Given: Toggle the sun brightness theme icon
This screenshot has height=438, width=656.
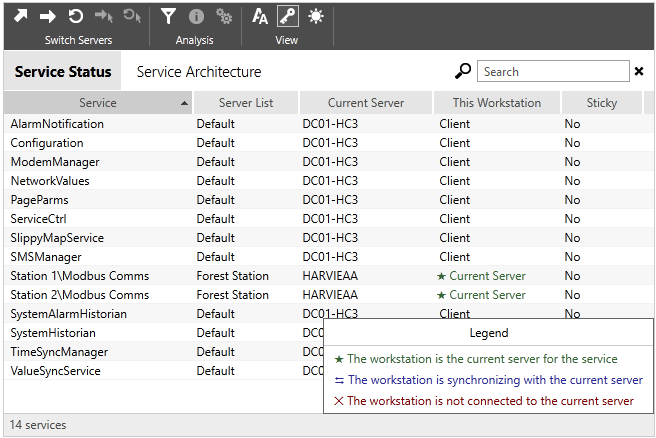Looking at the screenshot, I should 316,16.
